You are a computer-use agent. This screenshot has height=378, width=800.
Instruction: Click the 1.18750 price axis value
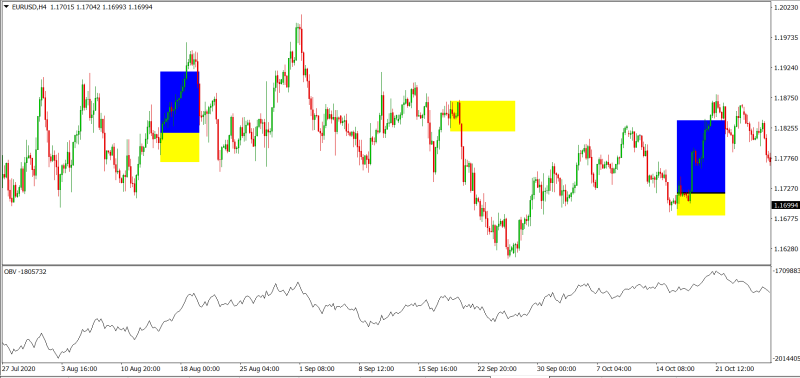point(787,98)
